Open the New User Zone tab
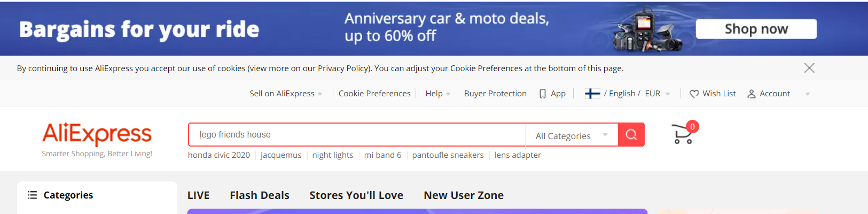The height and width of the screenshot is (214, 868). [x=464, y=195]
